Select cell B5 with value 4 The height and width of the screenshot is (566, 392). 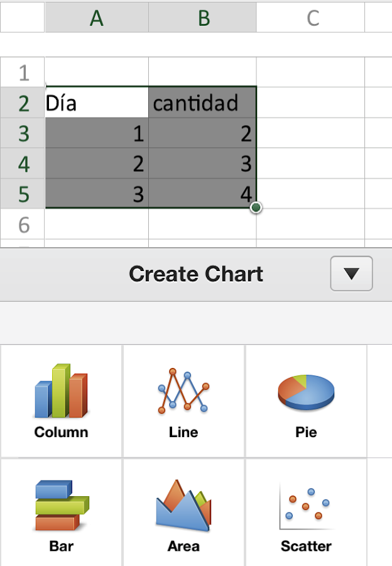(x=203, y=194)
